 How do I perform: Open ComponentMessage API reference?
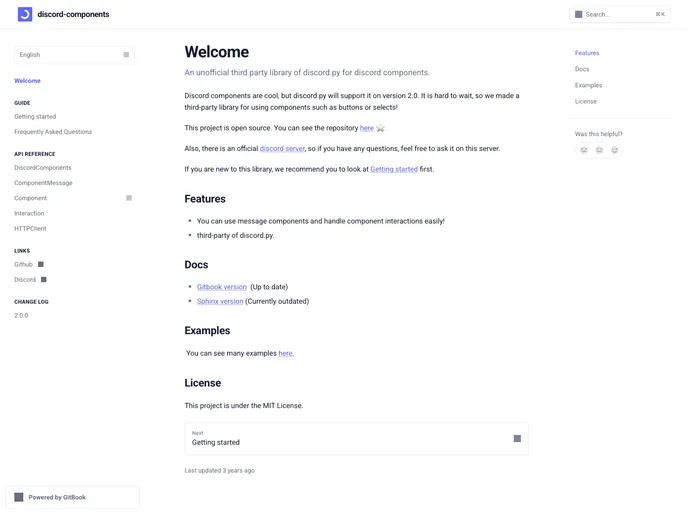(43, 183)
